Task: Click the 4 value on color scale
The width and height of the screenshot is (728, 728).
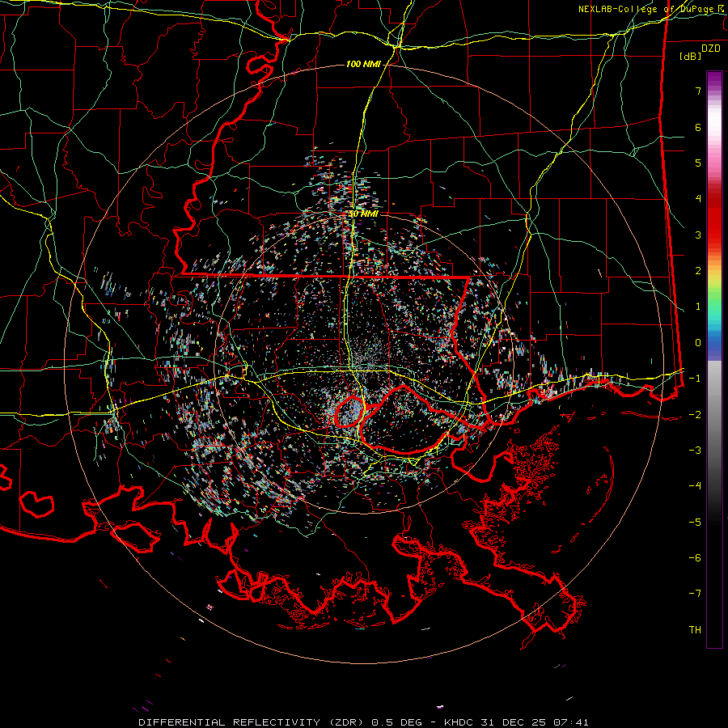Action: coord(698,199)
